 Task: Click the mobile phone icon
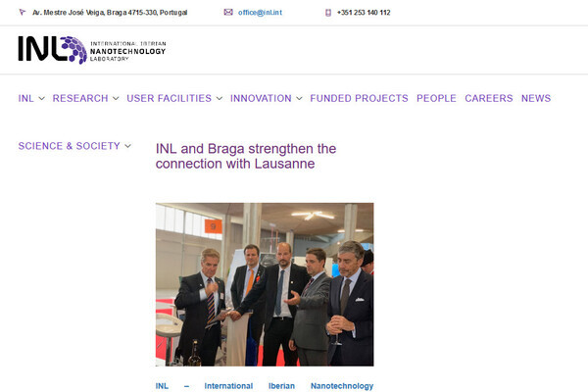[328, 13]
